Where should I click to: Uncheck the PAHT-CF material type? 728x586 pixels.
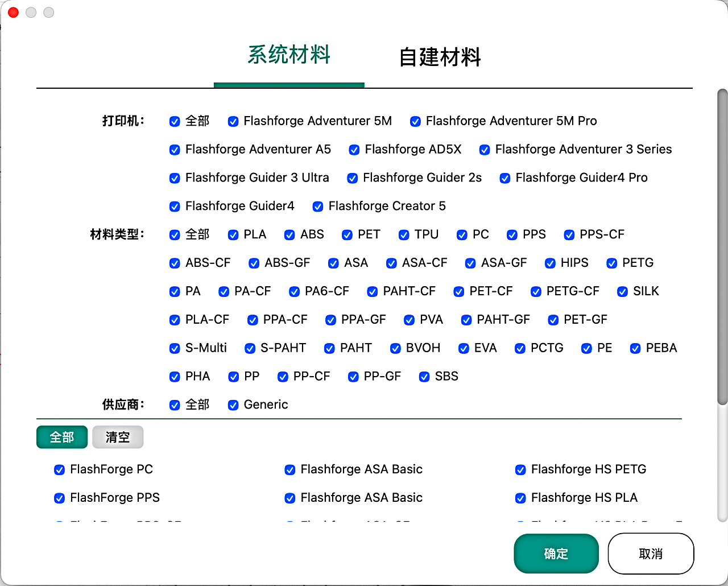pos(372,292)
